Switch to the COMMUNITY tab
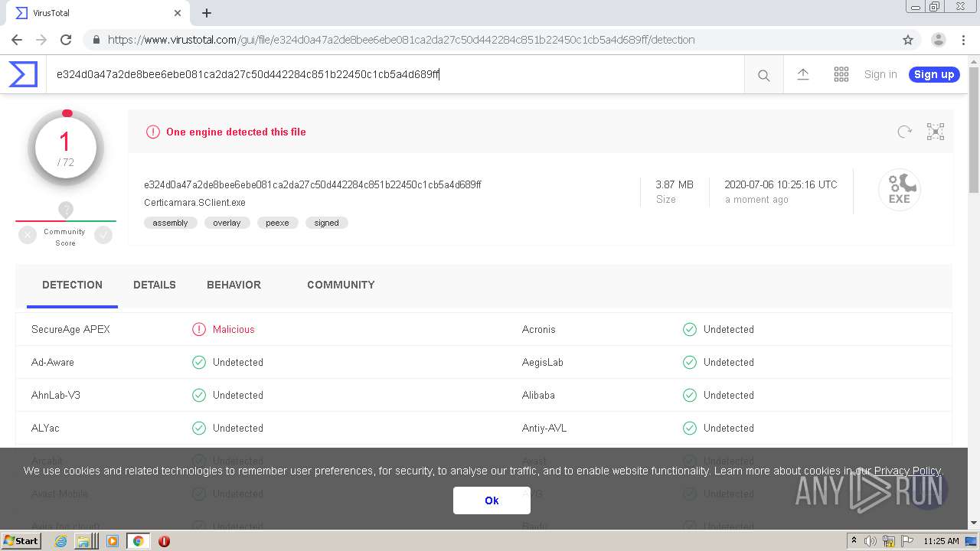The height and width of the screenshot is (551, 980). coord(341,285)
